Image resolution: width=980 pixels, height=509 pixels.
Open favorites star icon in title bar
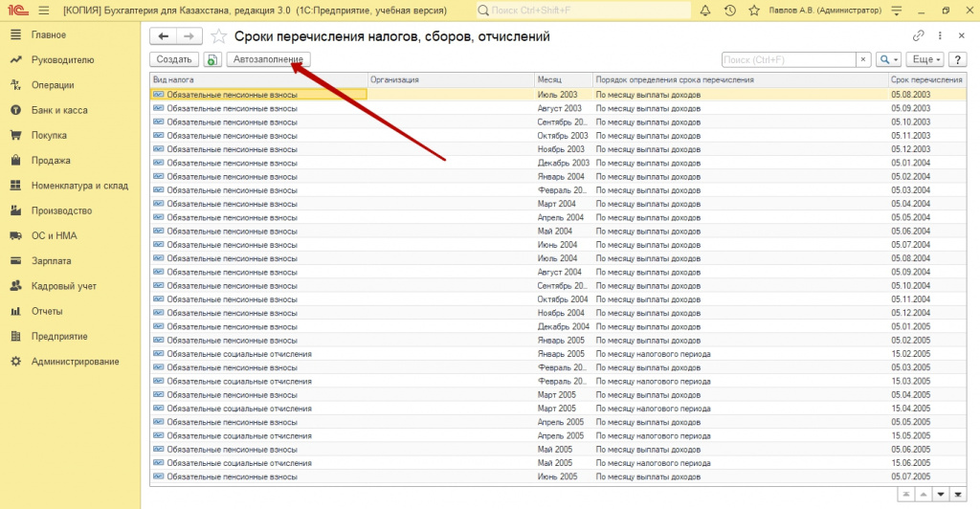pyautogui.click(x=754, y=11)
